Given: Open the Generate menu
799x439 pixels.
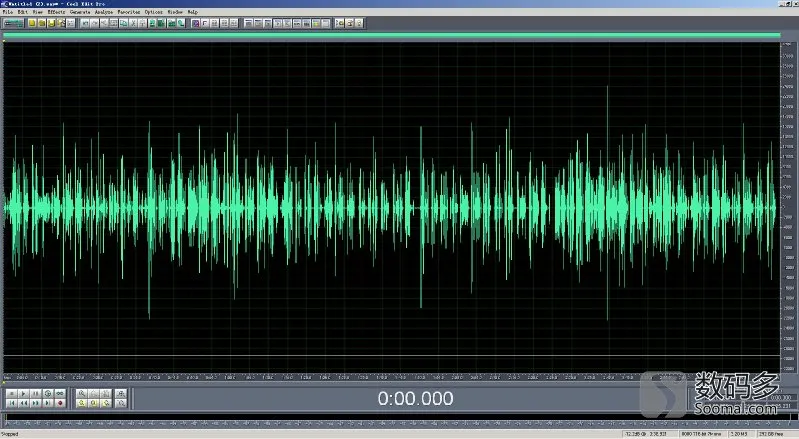Looking at the screenshot, I should [79, 12].
